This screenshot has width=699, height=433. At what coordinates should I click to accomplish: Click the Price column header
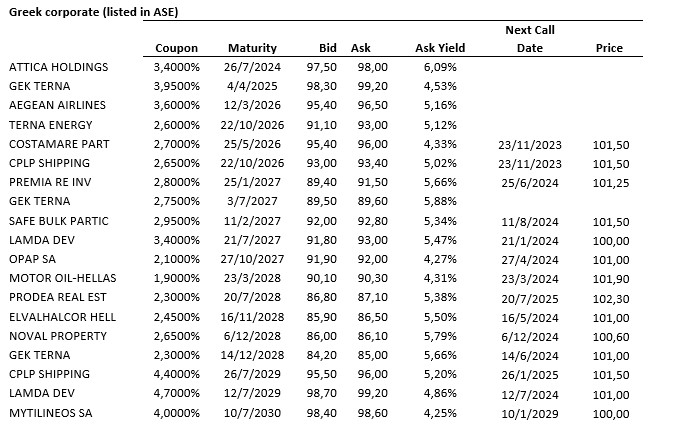(x=609, y=48)
